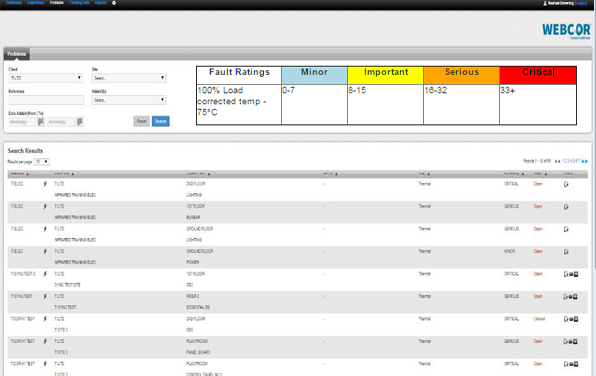
Task: Click the Date Added To field
Action: pos(61,122)
